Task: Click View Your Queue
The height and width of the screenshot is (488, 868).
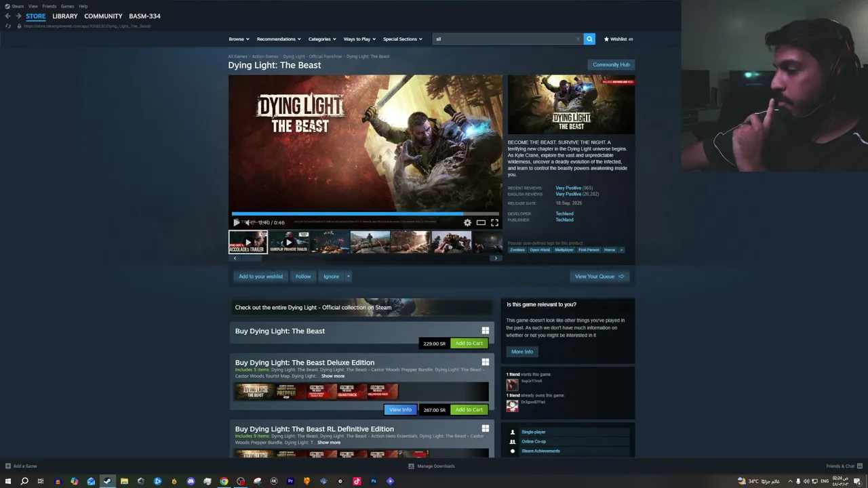Action: click(x=599, y=276)
